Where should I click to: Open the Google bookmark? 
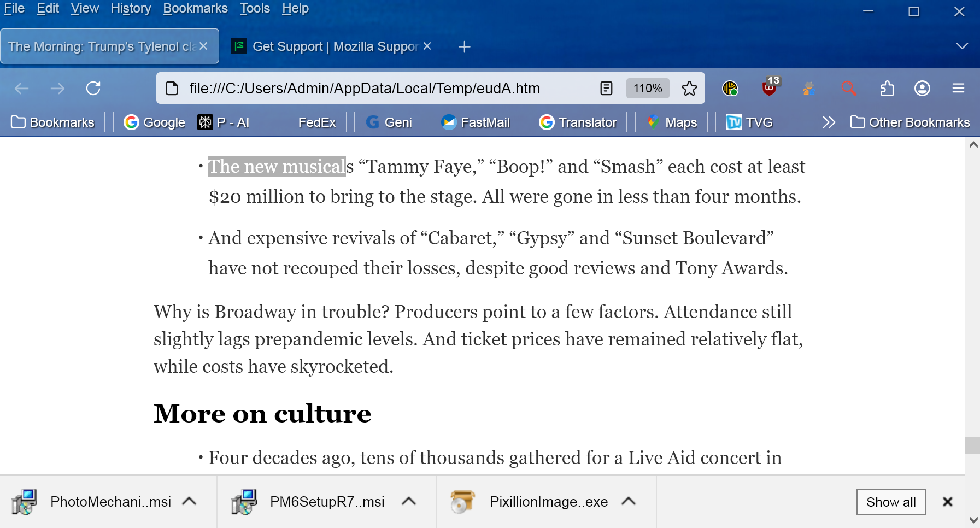pos(154,122)
